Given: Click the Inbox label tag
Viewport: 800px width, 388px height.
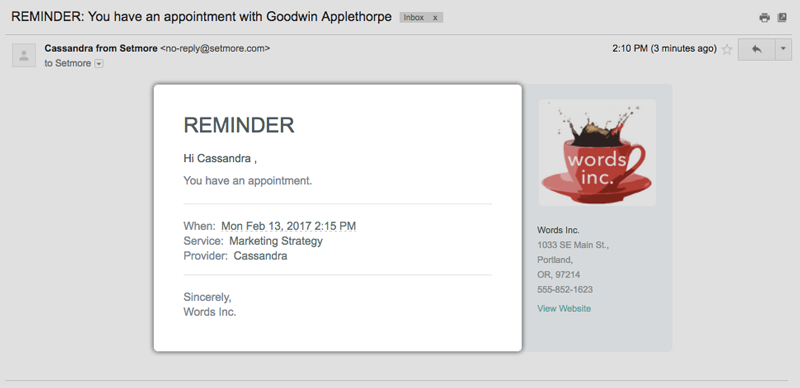Looking at the screenshot, I should point(414,17).
